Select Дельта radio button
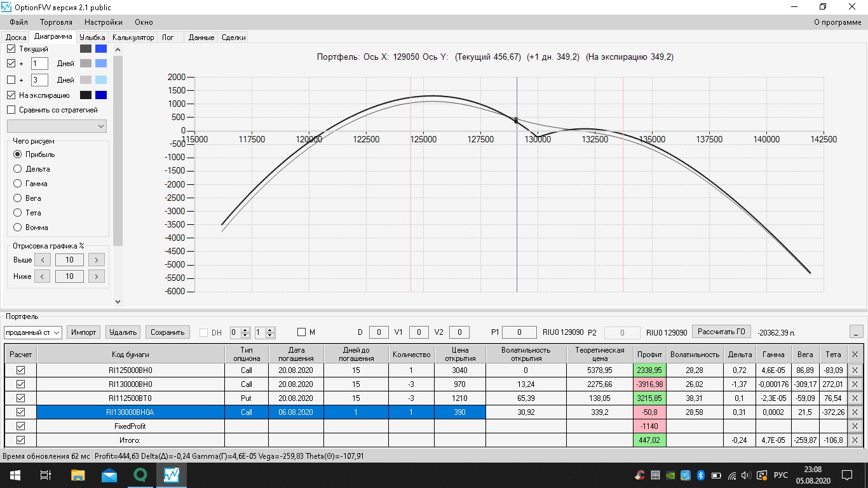Screen dimensions: 868x488 tap(18, 169)
